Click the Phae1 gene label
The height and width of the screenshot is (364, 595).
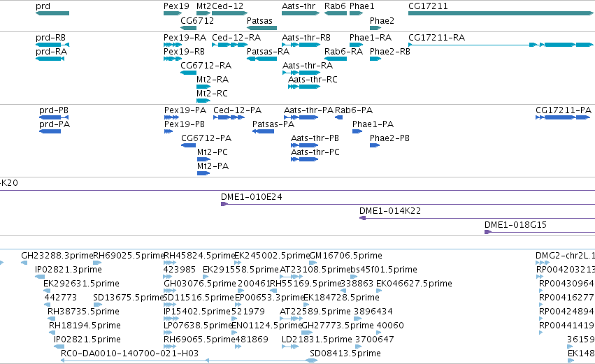click(362, 6)
